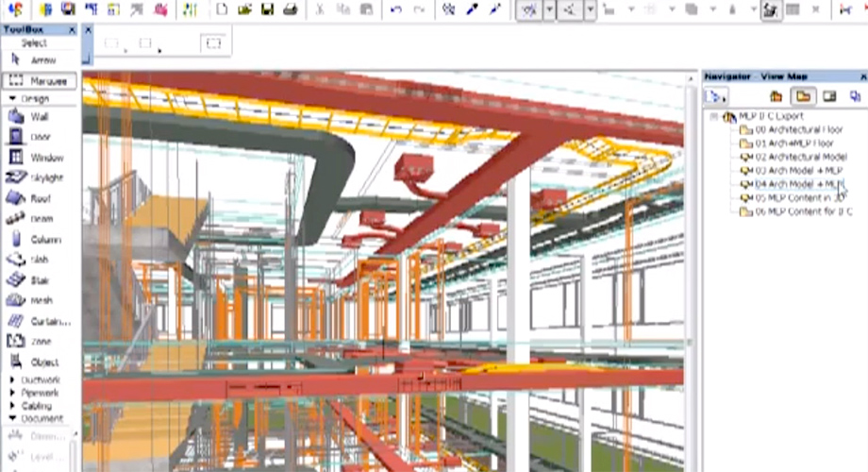
Task: Choose the Window tool
Action: pyautogui.click(x=39, y=158)
